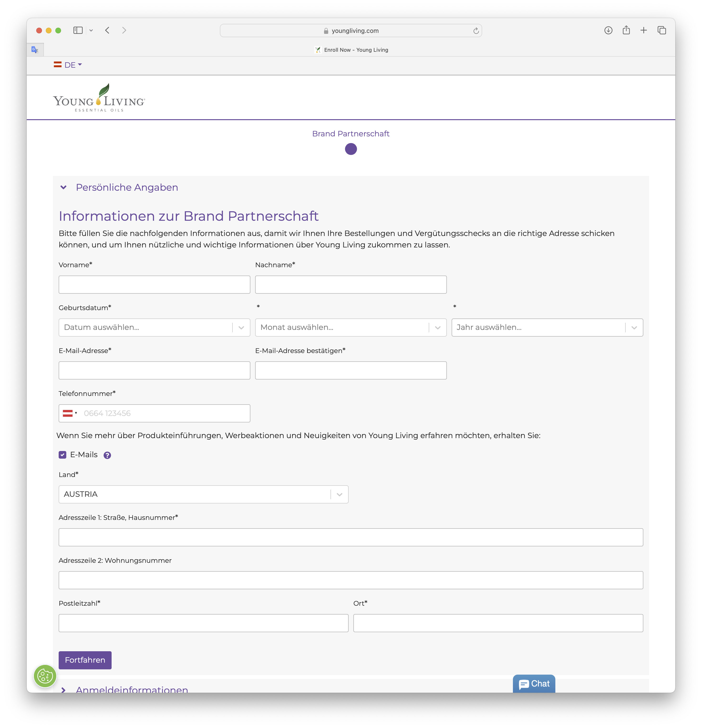The width and height of the screenshot is (702, 728).
Task: Open the Jahr auswählen dropdown
Action: point(547,328)
